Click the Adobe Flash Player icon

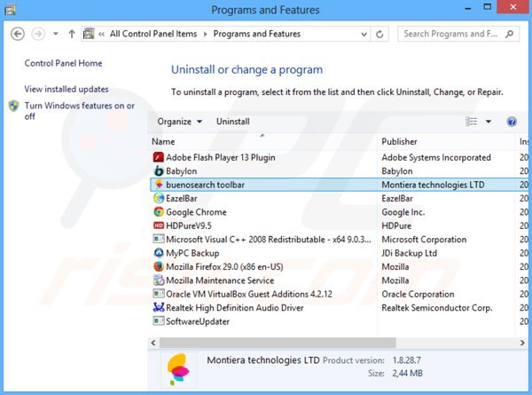(x=159, y=157)
